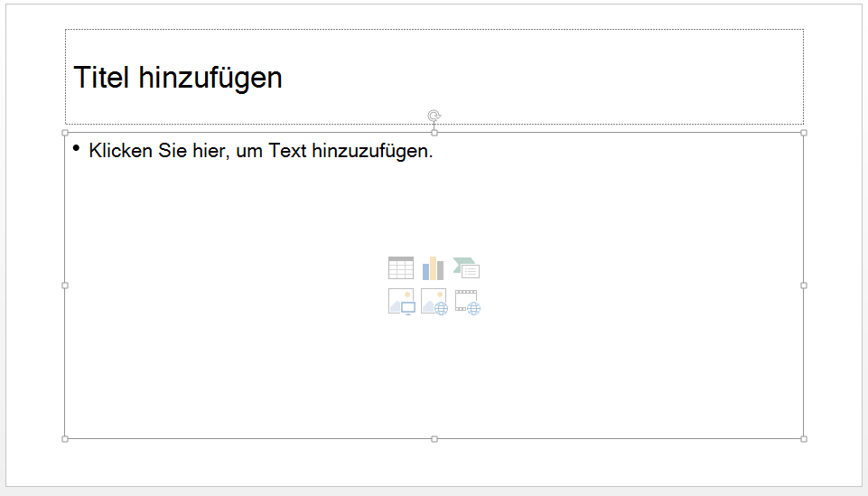The height and width of the screenshot is (496, 868).
Task: Click the 'Titel hinzufügen' title placeholder
Action: point(434,77)
